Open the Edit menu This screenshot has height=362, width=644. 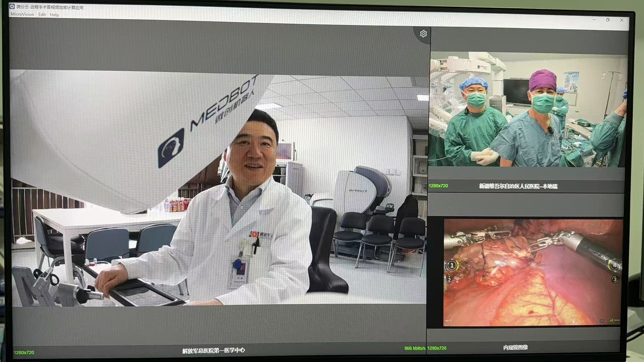(x=42, y=15)
